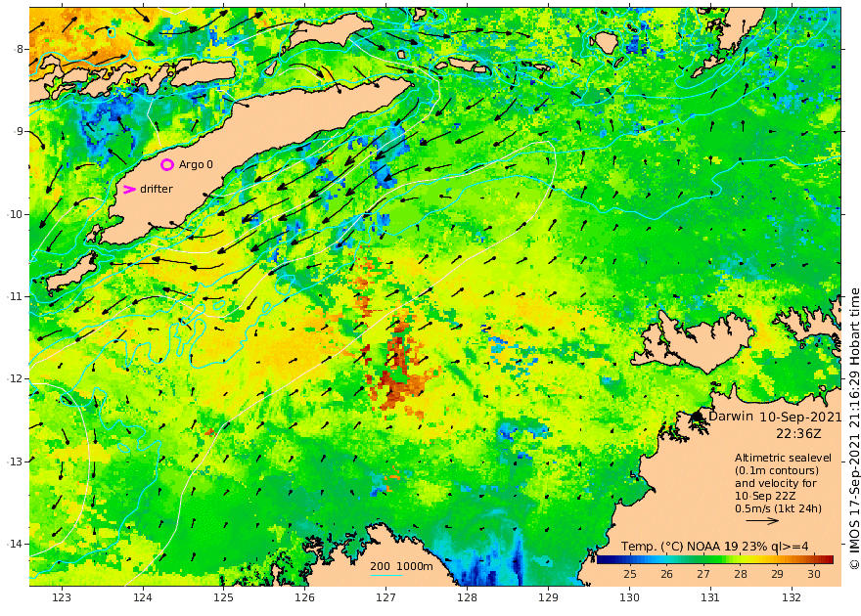Click the '(0.1m contours)' text

(777, 470)
